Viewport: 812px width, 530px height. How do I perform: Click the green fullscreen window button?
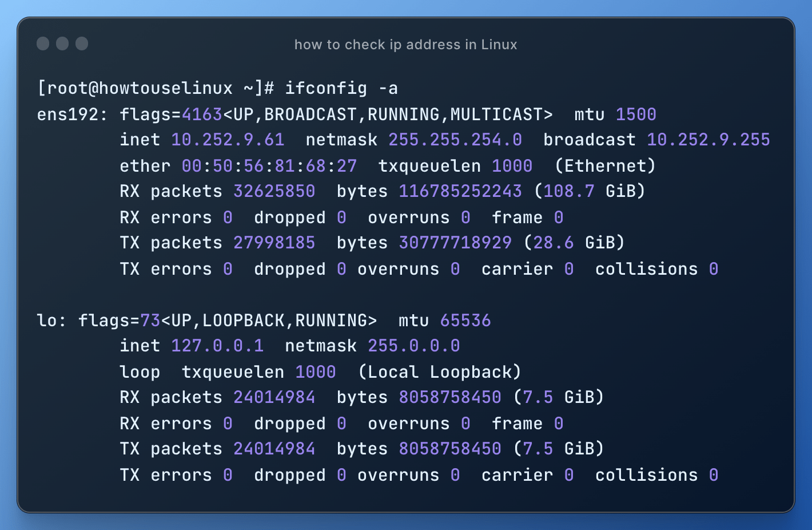82,43
